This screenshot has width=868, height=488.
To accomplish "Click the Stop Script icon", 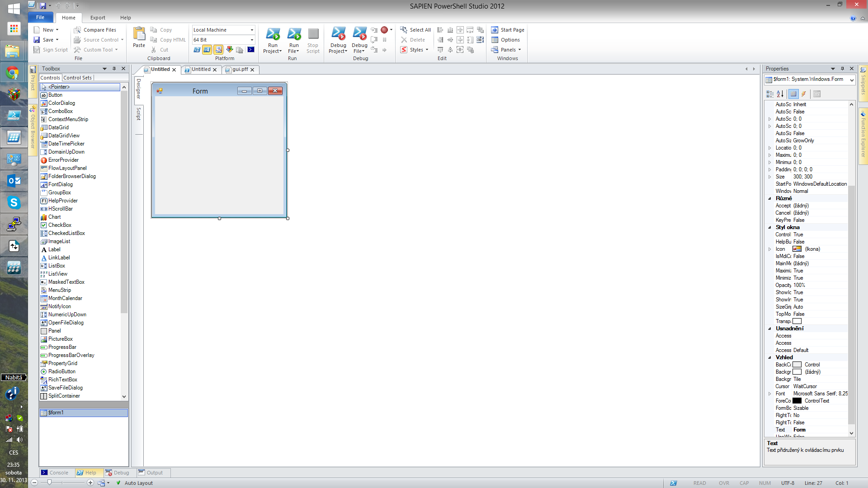I will (313, 34).
